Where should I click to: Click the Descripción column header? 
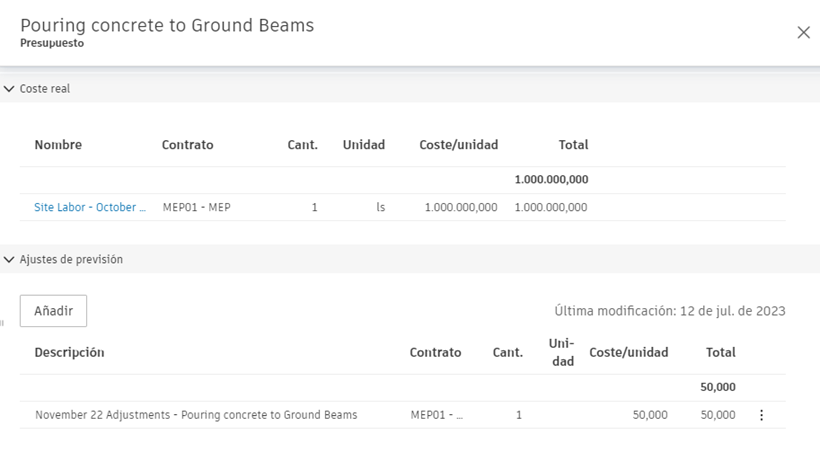tap(69, 352)
